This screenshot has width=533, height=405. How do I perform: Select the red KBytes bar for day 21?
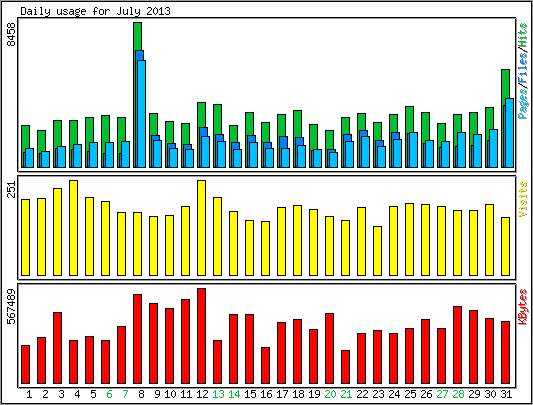pos(345,367)
